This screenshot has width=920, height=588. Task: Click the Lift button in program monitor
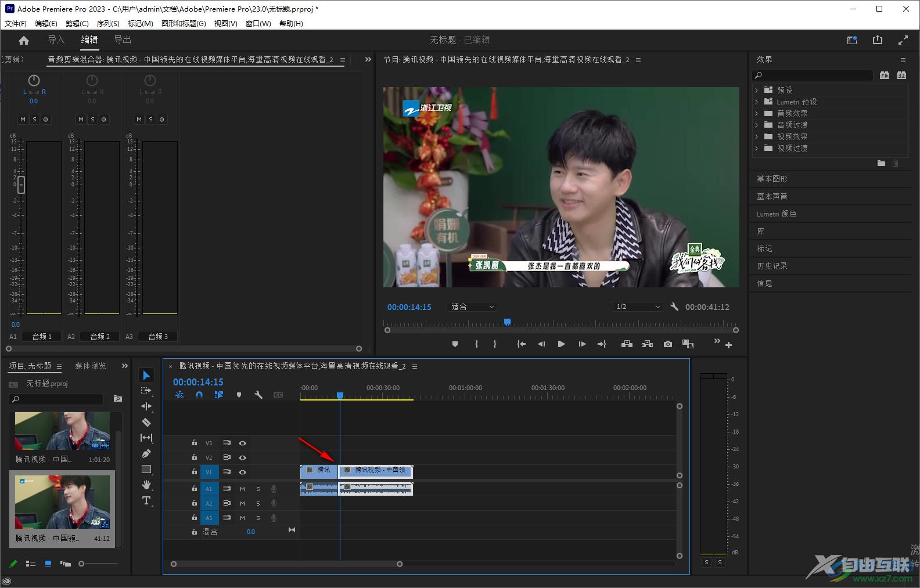(x=627, y=344)
